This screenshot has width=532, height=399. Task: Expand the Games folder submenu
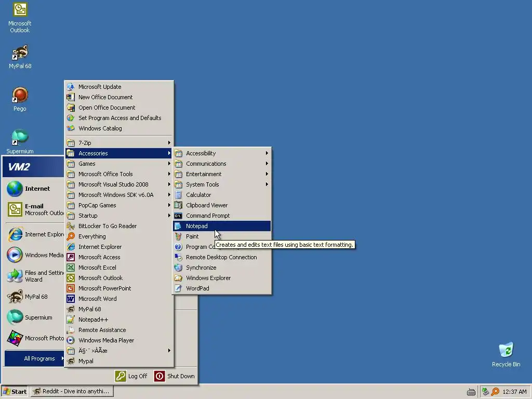119,164
